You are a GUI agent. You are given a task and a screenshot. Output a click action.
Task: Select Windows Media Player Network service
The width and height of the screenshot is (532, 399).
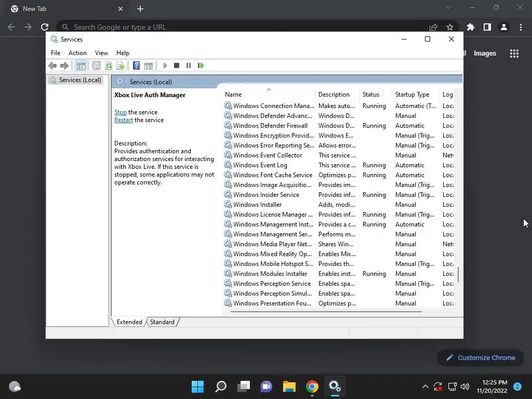click(x=339, y=244)
